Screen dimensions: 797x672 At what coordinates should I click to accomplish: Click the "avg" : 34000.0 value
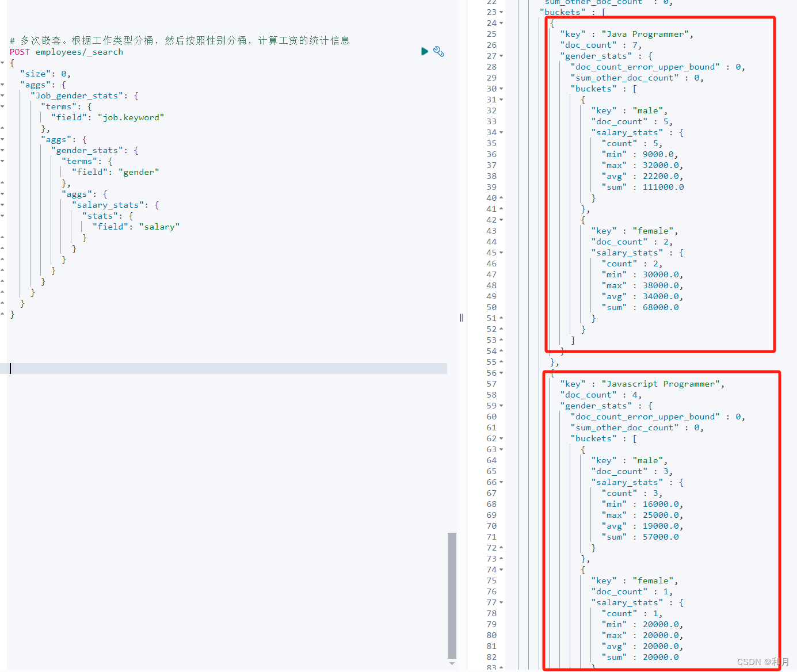coord(660,296)
